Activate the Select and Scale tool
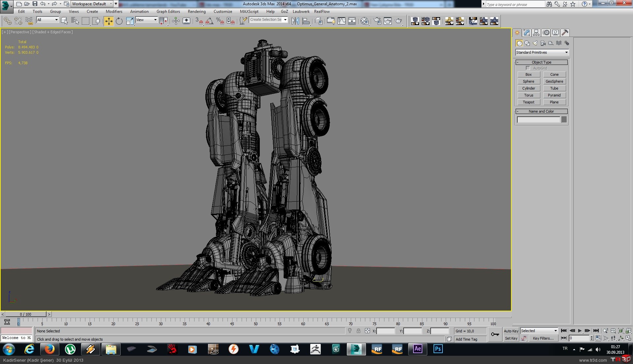Screen dimensions: 633x364 pos(130,21)
